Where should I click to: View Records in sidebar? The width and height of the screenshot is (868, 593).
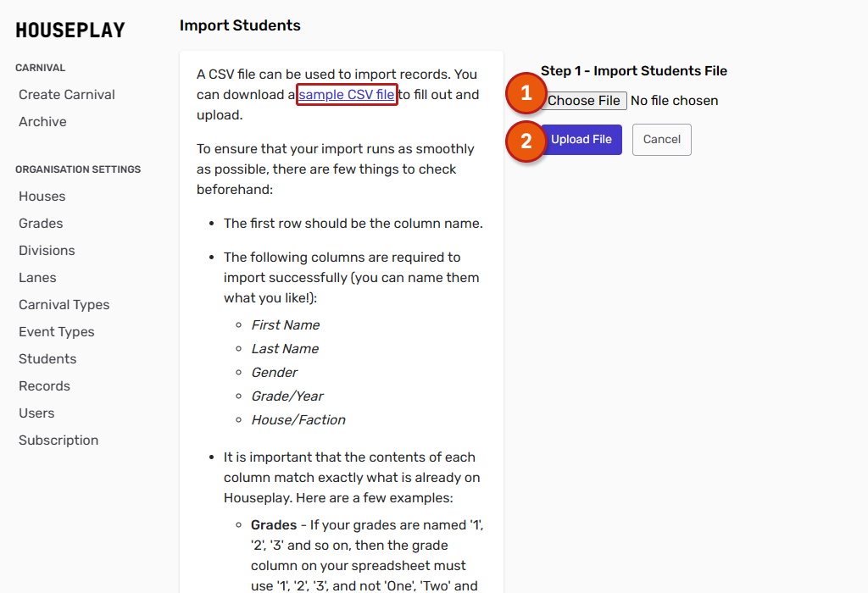point(44,386)
